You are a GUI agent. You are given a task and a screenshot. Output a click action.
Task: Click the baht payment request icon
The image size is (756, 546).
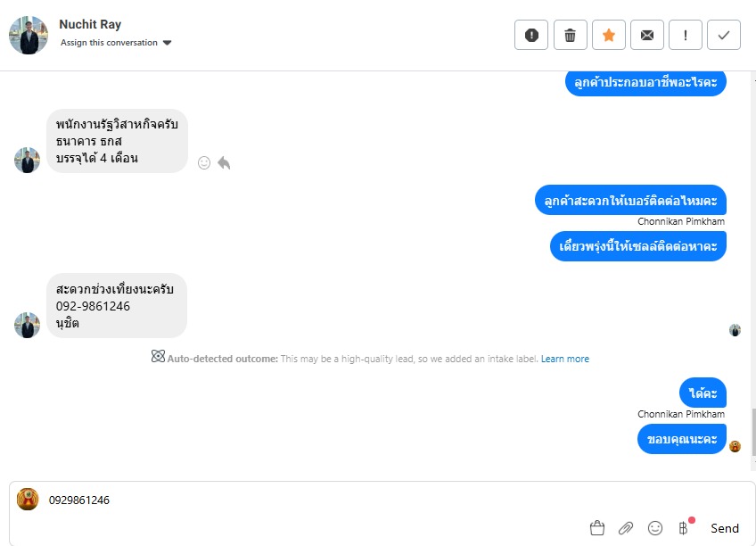[684, 528]
